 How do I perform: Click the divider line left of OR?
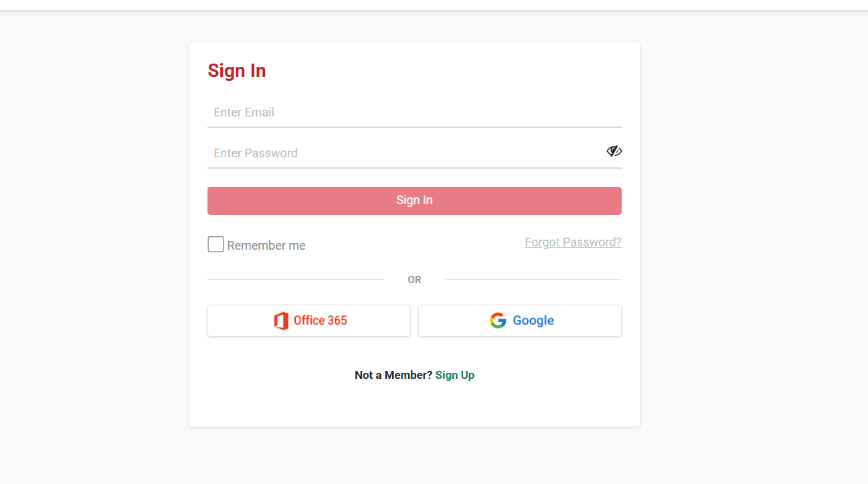pos(295,279)
